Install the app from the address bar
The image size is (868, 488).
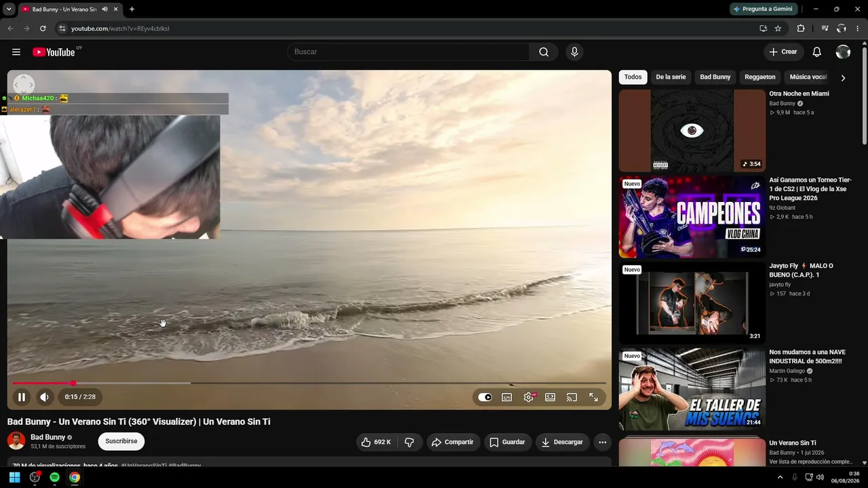coord(763,28)
